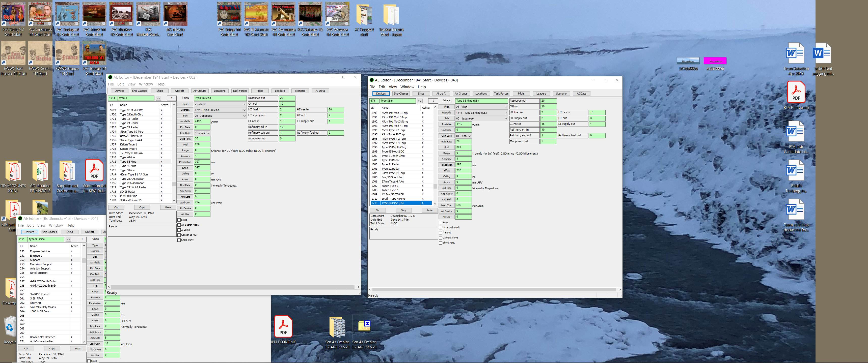Open FWWC France '14 Start shortcut
The image size is (868, 363).
(67, 58)
